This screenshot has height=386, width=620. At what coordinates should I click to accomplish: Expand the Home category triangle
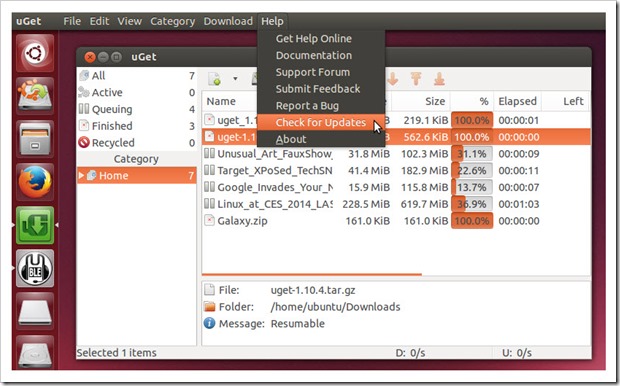[81, 175]
